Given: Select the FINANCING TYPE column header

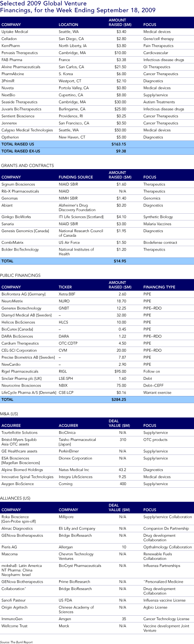Looking at the screenshot, I should tap(159, 287).
